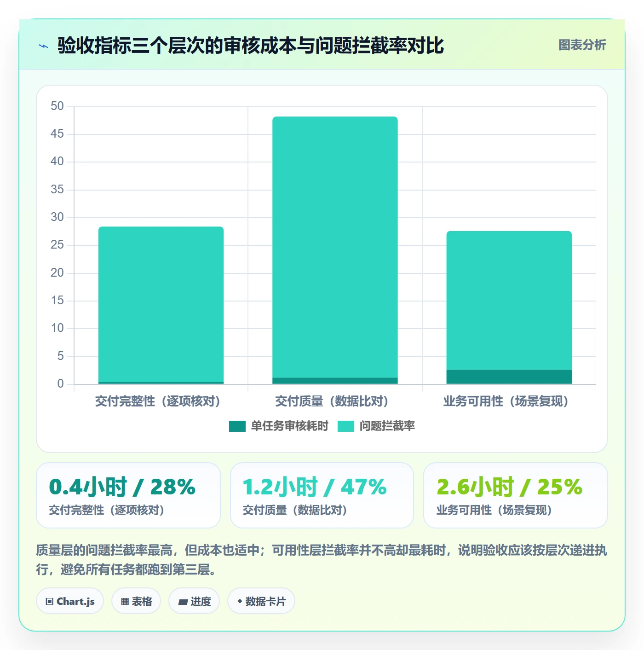Click the x-axis label 交付完整性（逐项核对）
The height and width of the screenshot is (650, 644).
[158, 401]
